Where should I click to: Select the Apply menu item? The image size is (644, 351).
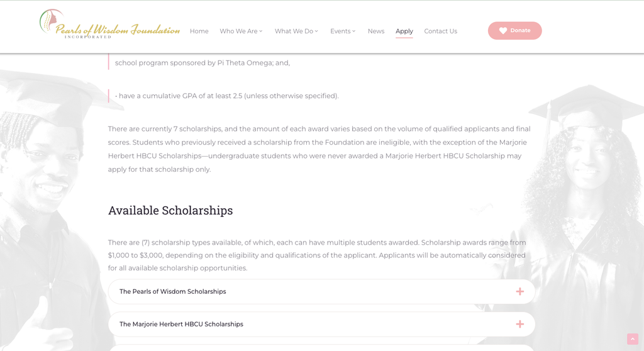point(404,31)
